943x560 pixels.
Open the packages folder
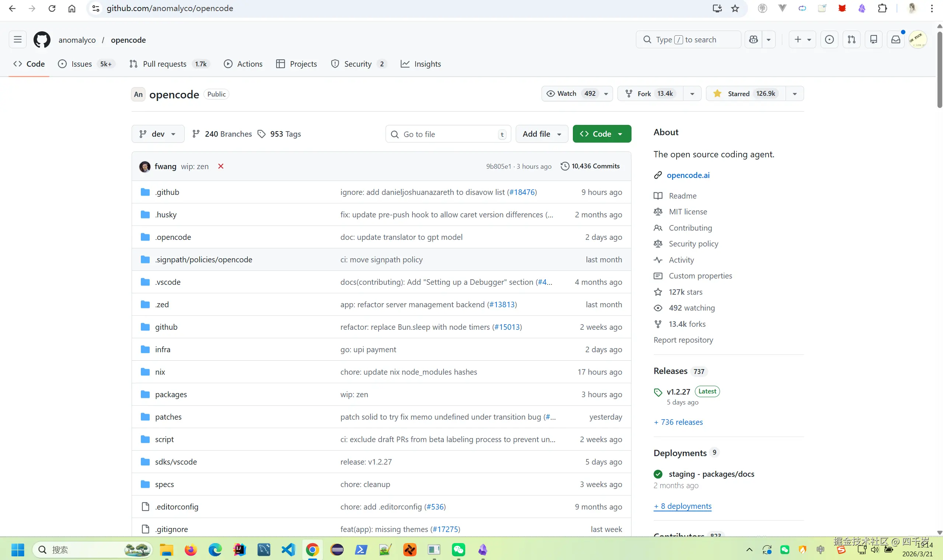171,394
